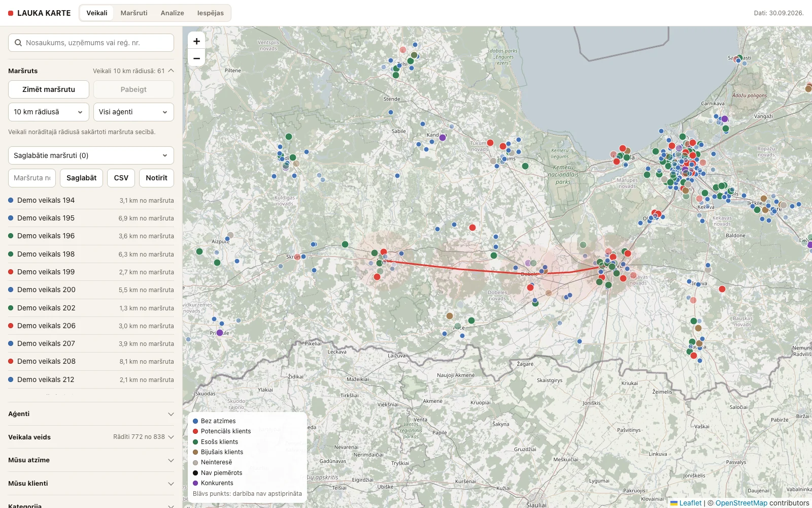Click the Zīmēt maršrutu button
This screenshot has width=812, height=508.
pos(49,89)
